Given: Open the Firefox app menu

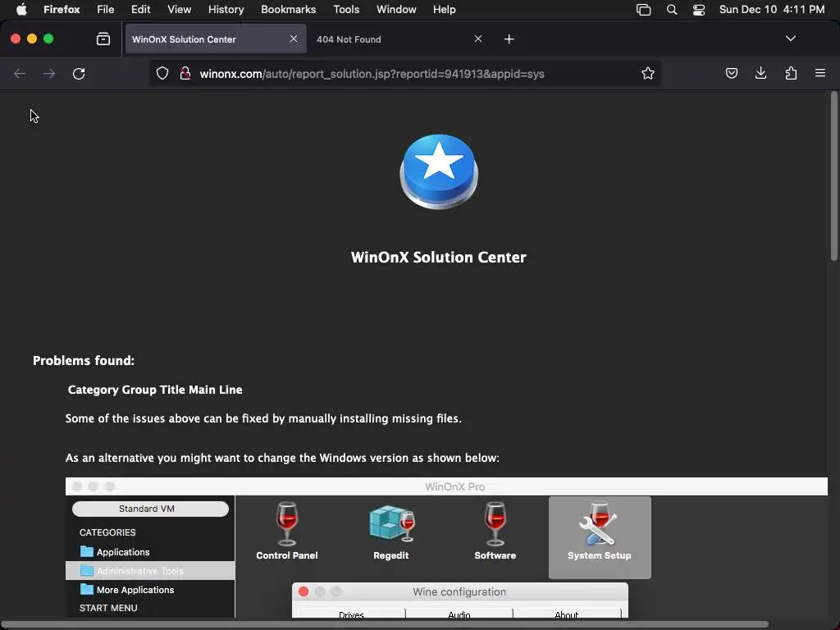Looking at the screenshot, I should (x=62, y=9).
